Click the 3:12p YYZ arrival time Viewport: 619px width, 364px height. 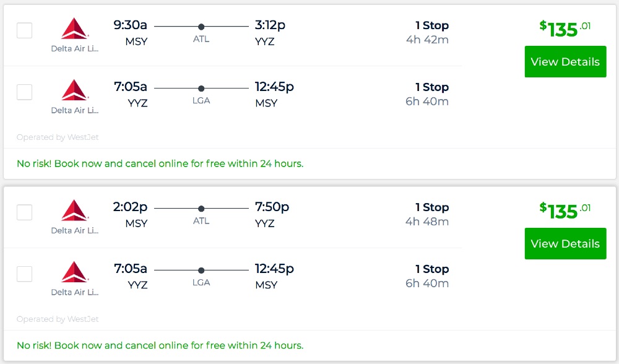(x=270, y=25)
